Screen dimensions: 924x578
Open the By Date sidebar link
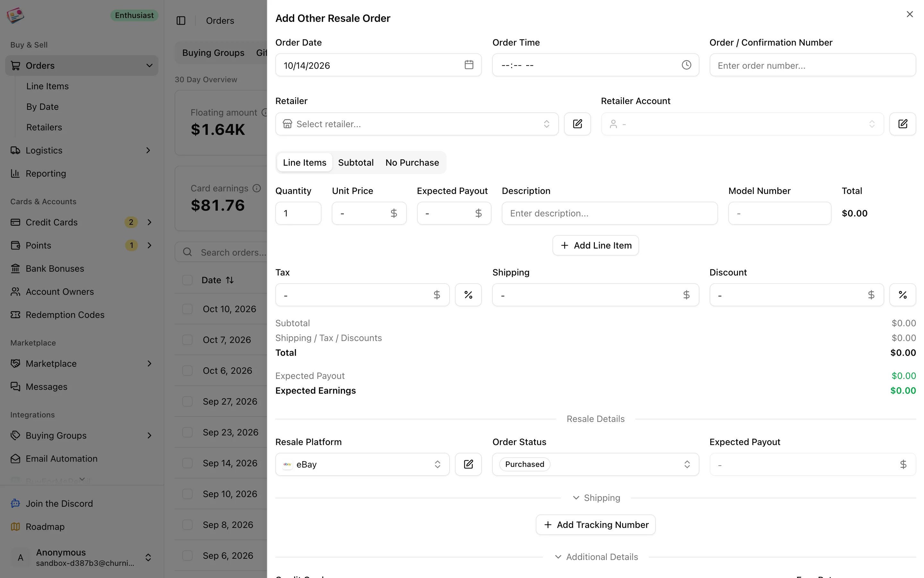click(x=42, y=107)
